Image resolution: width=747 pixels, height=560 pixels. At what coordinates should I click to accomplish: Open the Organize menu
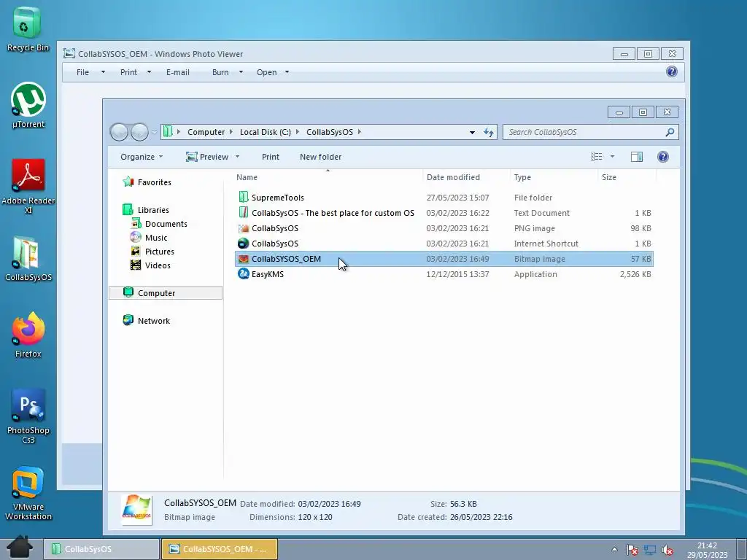click(x=142, y=157)
